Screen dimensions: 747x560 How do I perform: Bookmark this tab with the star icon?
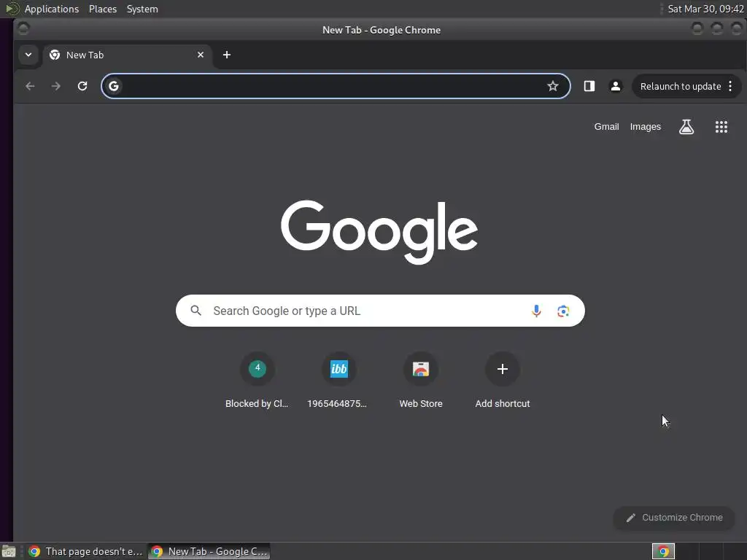pos(553,86)
